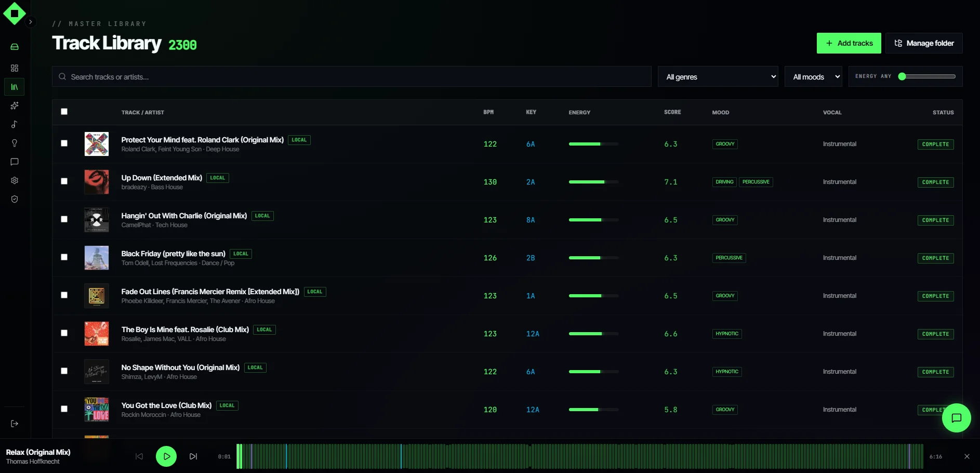This screenshot has height=473, width=980.
Task: Click energy bar of Hangin' Out With Charlie
Action: click(x=593, y=220)
